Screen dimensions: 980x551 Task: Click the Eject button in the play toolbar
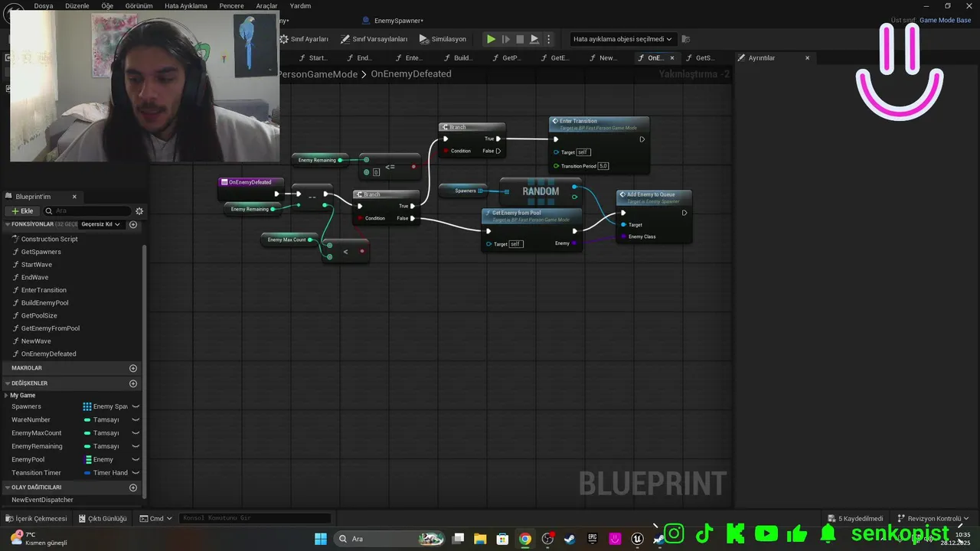point(534,39)
